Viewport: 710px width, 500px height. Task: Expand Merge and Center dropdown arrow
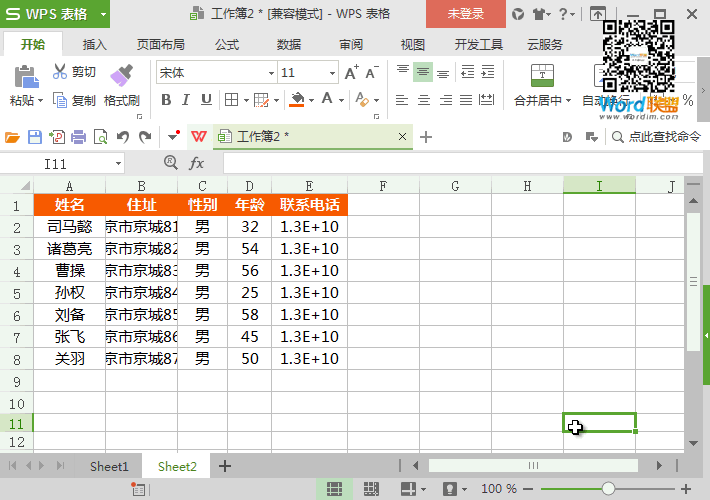point(568,101)
